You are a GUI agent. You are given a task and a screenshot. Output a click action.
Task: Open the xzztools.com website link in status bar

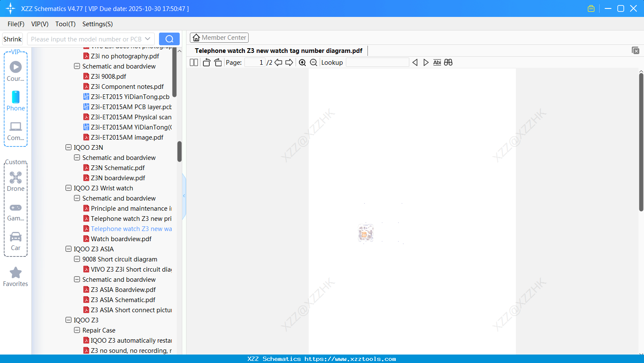[350, 359]
